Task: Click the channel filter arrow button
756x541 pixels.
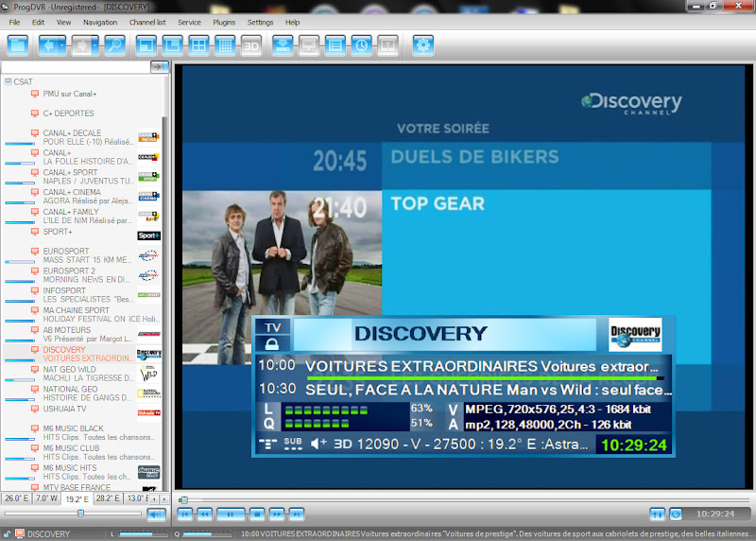Action: [x=160, y=66]
